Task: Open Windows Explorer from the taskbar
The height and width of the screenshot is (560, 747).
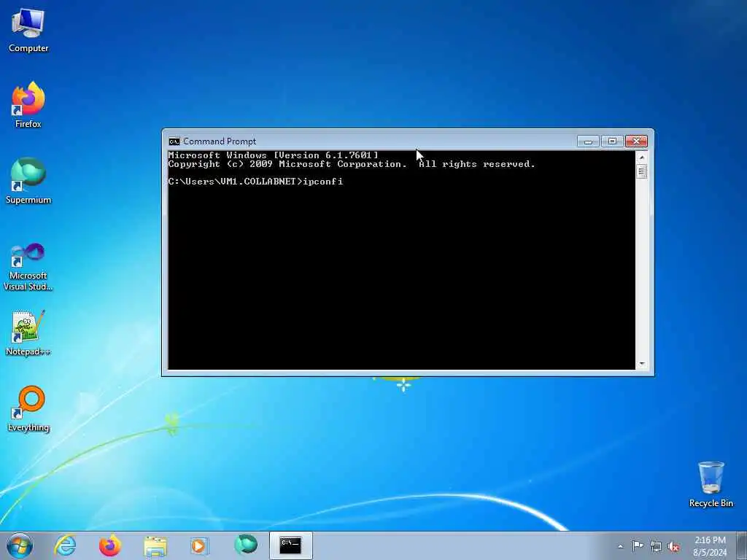Action: point(155,545)
